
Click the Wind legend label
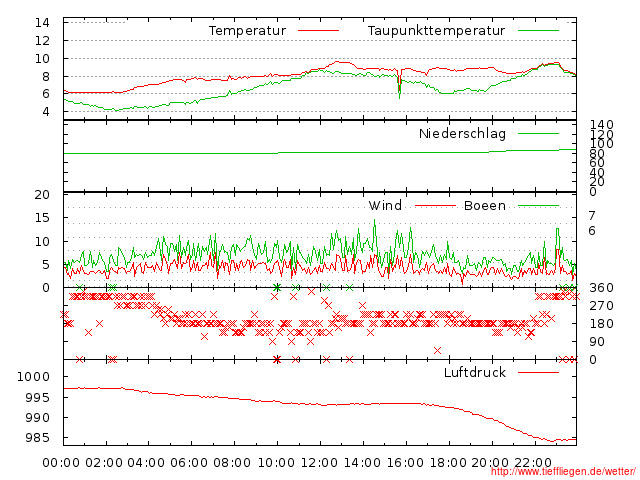pyautogui.click(x=385, y=205)
